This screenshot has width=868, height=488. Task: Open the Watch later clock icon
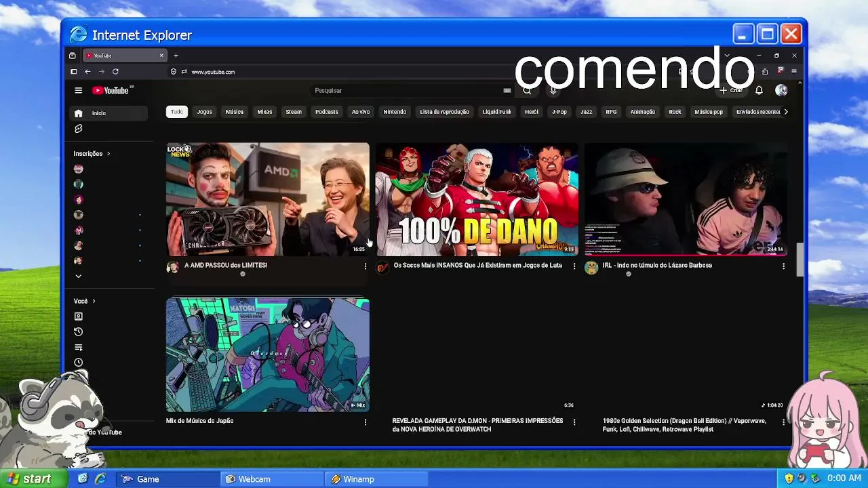click(x=79, y=363)
